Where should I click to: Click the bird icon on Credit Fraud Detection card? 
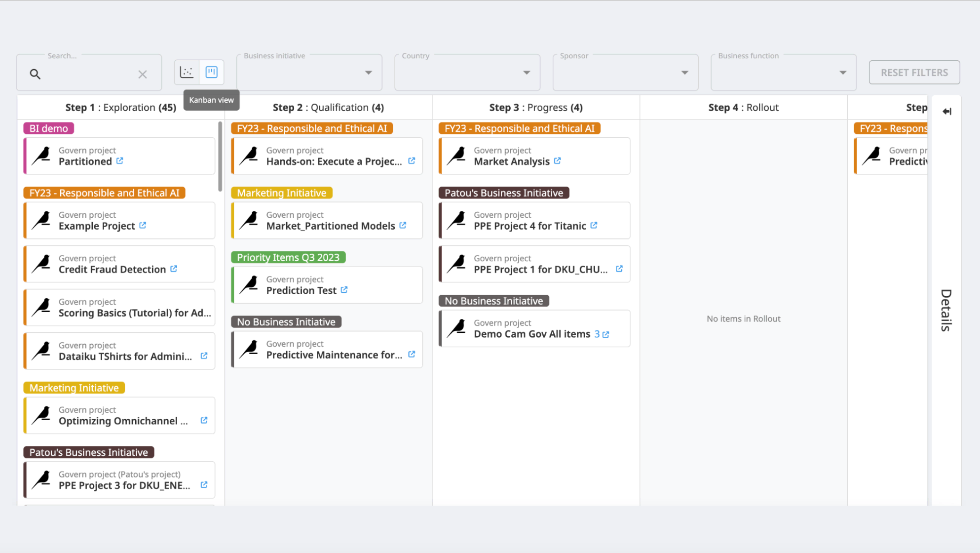pos(41,264)
